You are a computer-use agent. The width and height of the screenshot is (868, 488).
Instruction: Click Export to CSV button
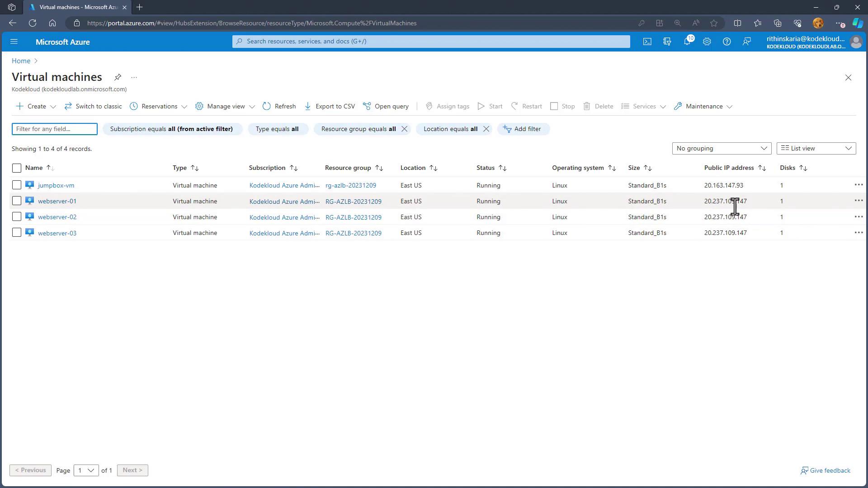coord(330,106)
